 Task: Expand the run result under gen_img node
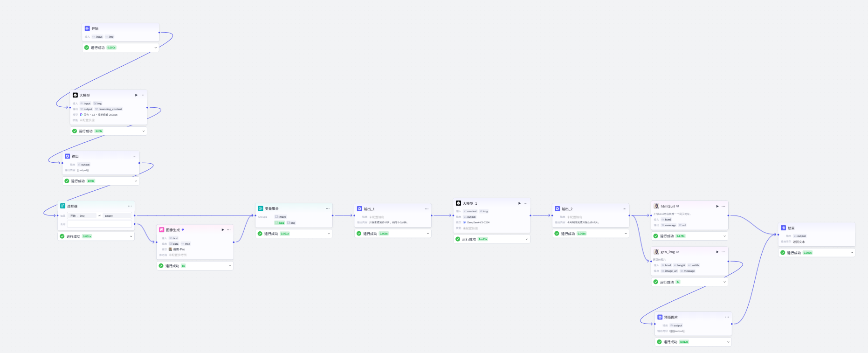pyautogui.click(x=724, y=282)
